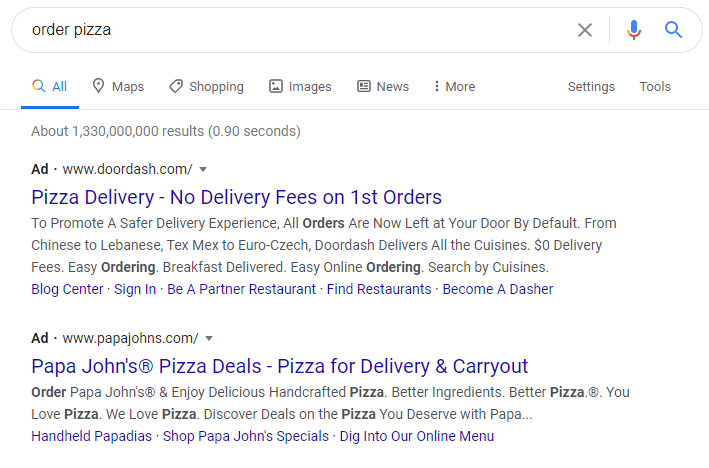The width and height of the screenshot is (709, 468).
Task: Open the Tools menu
Action: [655, 86]
